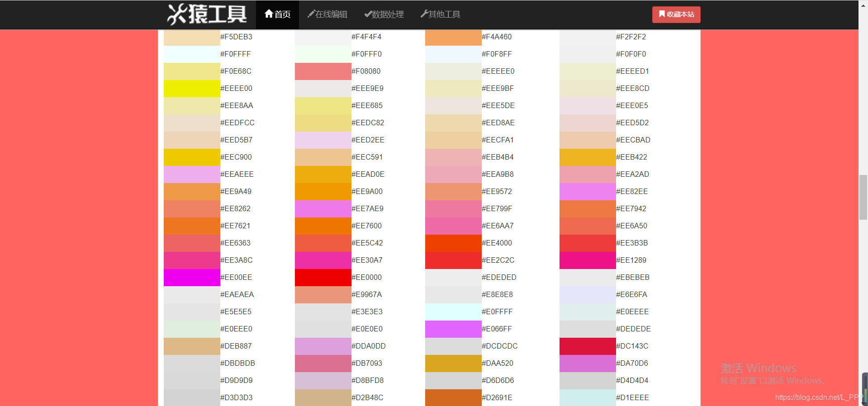This screenshot has width=868, height=406.
Task: Select the #EE6A50 code text
Action: click(x=631, y=226)
